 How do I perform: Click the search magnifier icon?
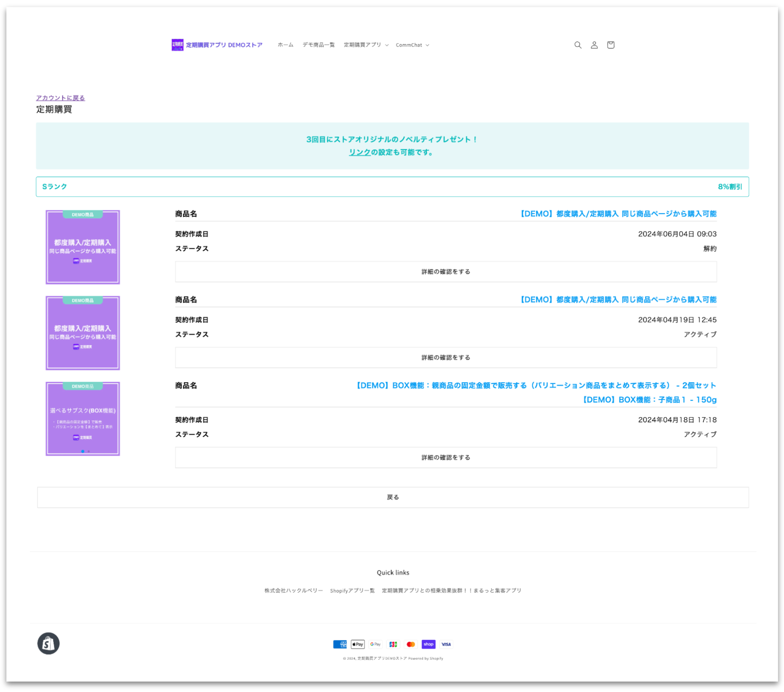pyautogui.click(x=578, y=45)
